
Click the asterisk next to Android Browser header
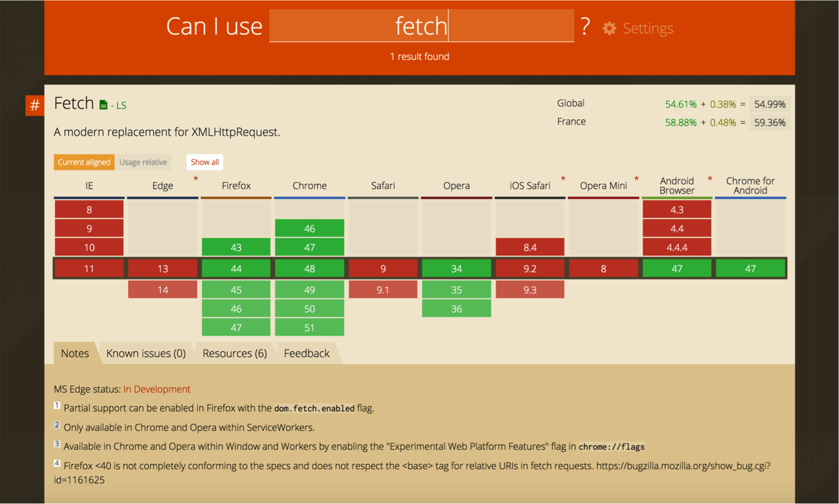(710, 179)
